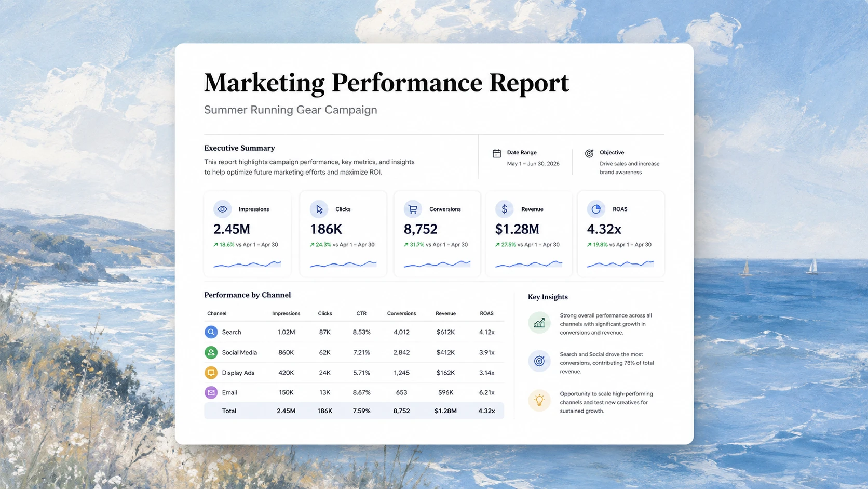
Task: Click the Clicks sparkline chart
Action: (x=343, y=264)
